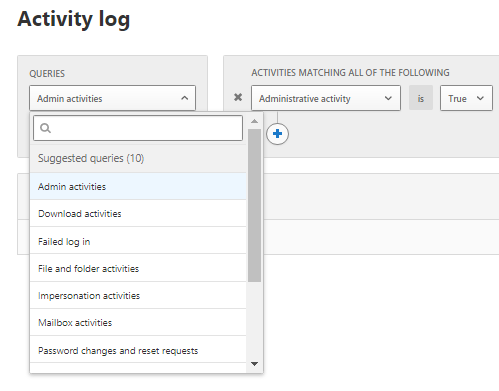The image size is (499, 391).
Task: Select Admin activities in list
Action: [x=138, y=186]
